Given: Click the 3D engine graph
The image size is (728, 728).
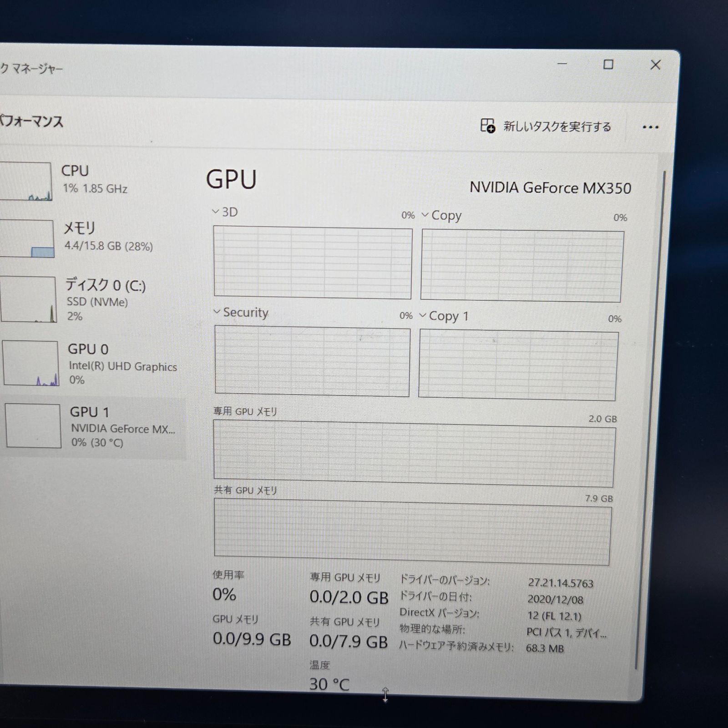Looking at the screenshot, I should (313, 263).
